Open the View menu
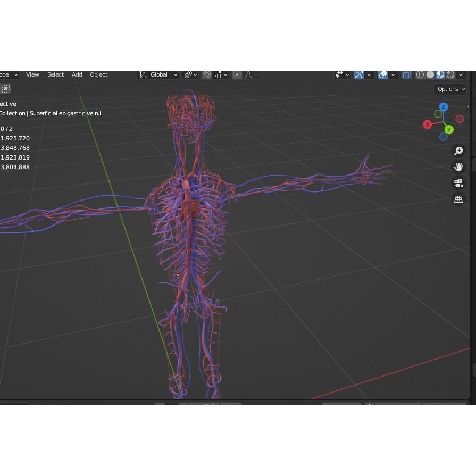Viewport: 476px width, 476px height. tap(32, 74)
